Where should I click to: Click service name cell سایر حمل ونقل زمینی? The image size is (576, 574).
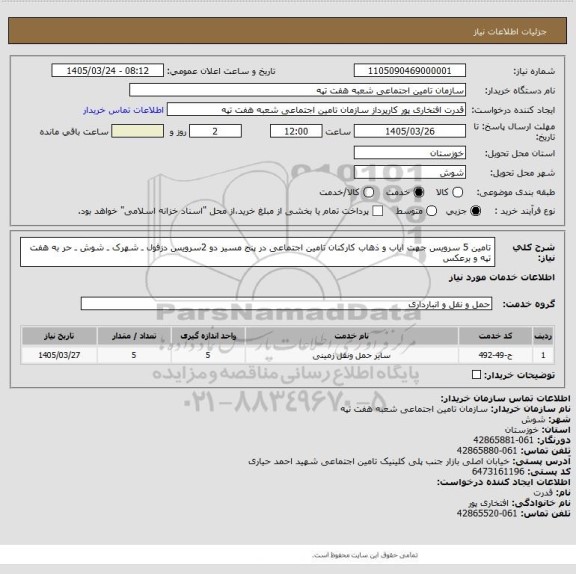tap(352, 355)
